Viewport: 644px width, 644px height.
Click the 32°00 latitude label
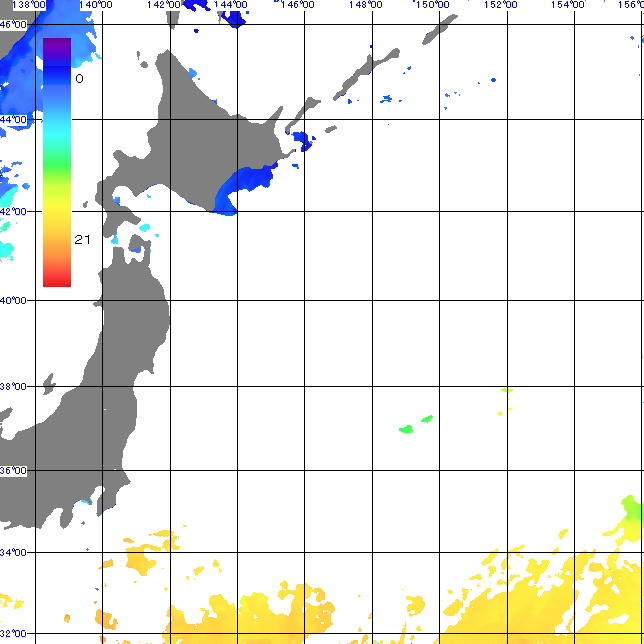point(13,634)
